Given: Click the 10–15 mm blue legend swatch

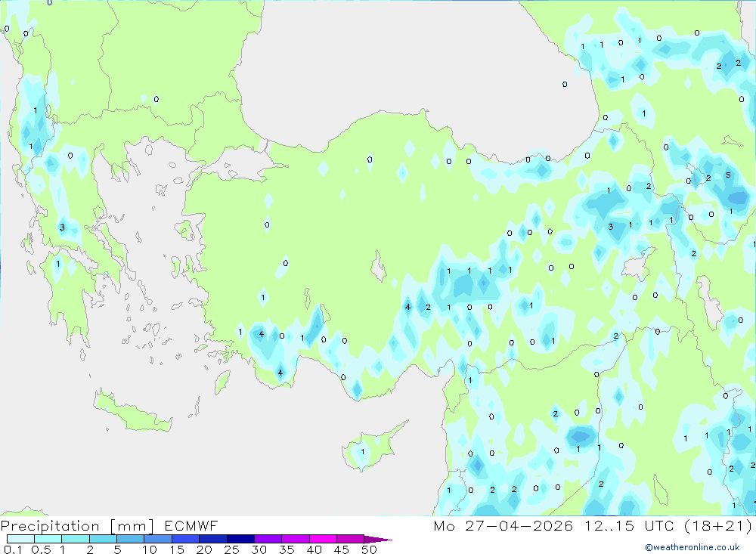Looking at the screenshot, I should coord(158,539).
